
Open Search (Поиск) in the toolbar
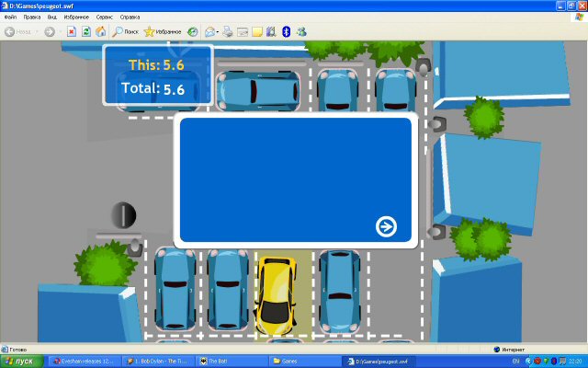(125, 32)
